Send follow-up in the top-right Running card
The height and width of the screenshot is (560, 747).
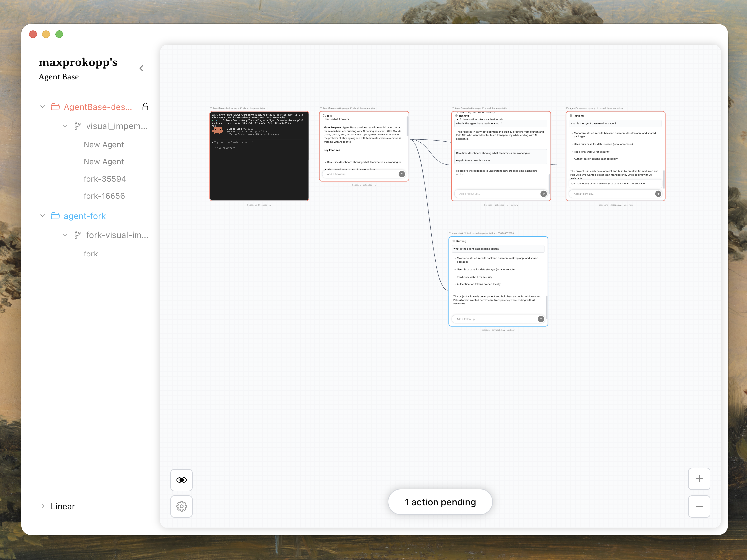658,194
